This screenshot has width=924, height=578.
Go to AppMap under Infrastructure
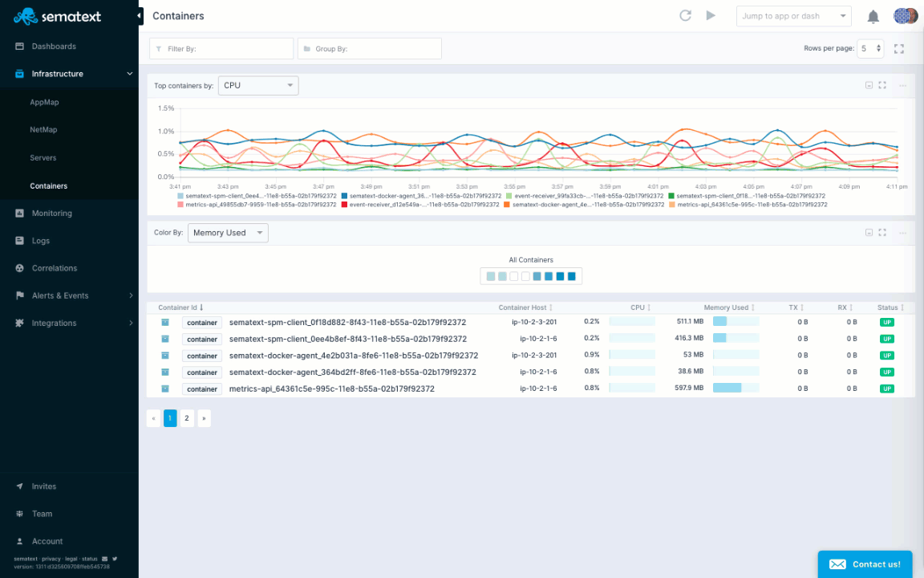(44, 102)
